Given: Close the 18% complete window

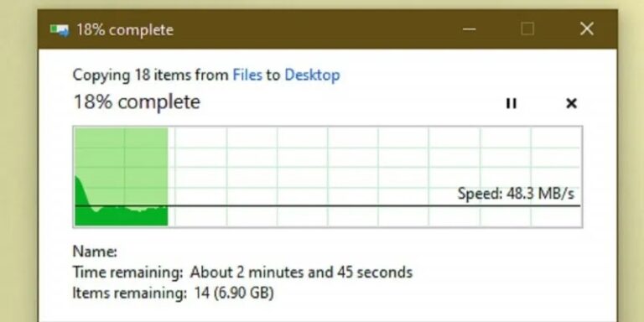Looking at the screenshot, I should pyautogui.click(x=586, y=29).
